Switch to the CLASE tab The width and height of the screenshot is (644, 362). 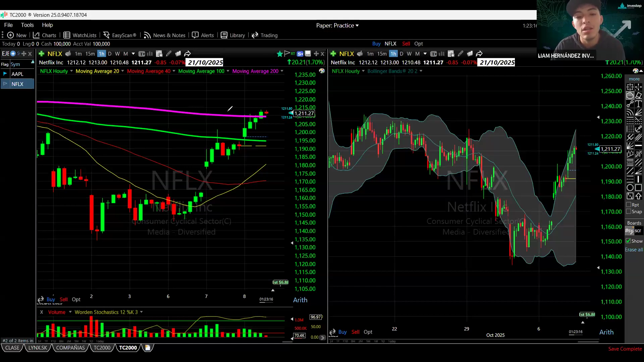pyautogui.click(x=12, y=348)
